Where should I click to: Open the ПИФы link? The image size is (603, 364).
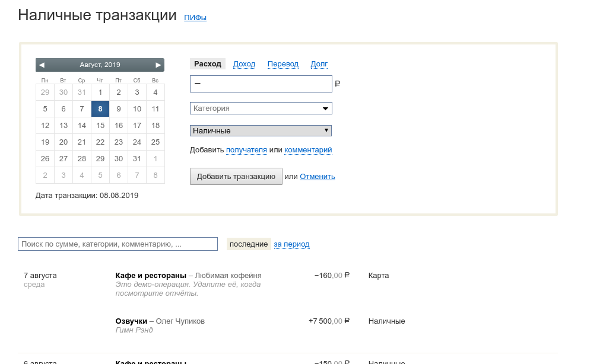click(195, 18)
